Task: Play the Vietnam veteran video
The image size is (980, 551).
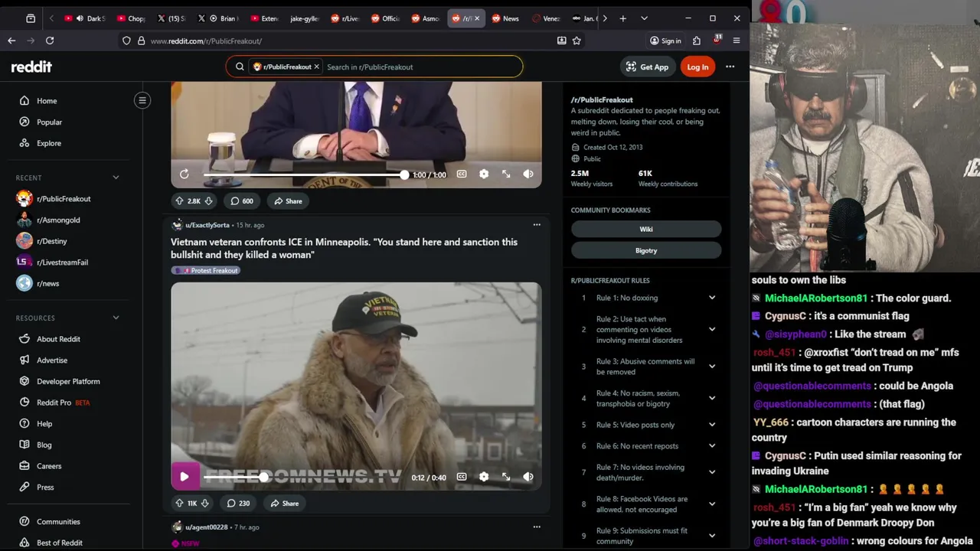Action: [185, 477]
